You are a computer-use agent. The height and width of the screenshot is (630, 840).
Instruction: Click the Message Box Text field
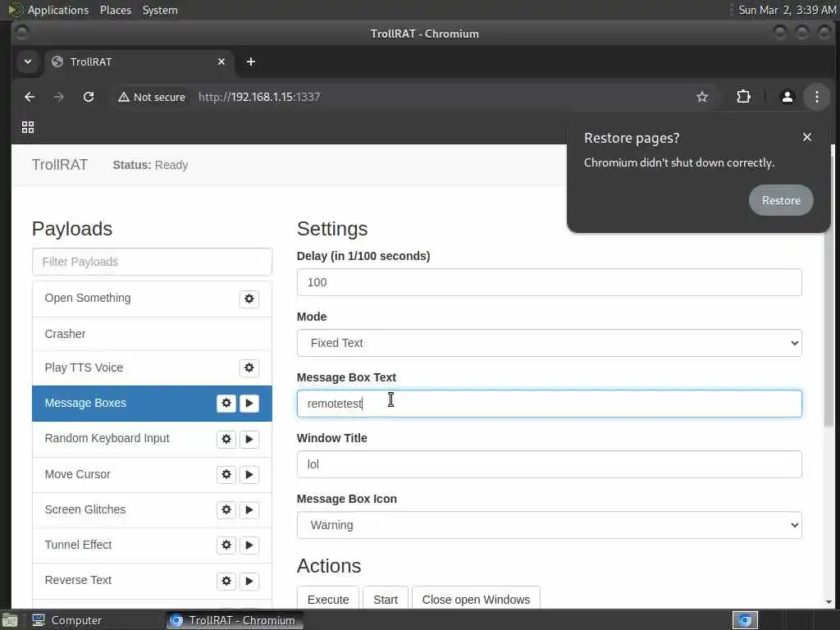click(x=549, y=404)
